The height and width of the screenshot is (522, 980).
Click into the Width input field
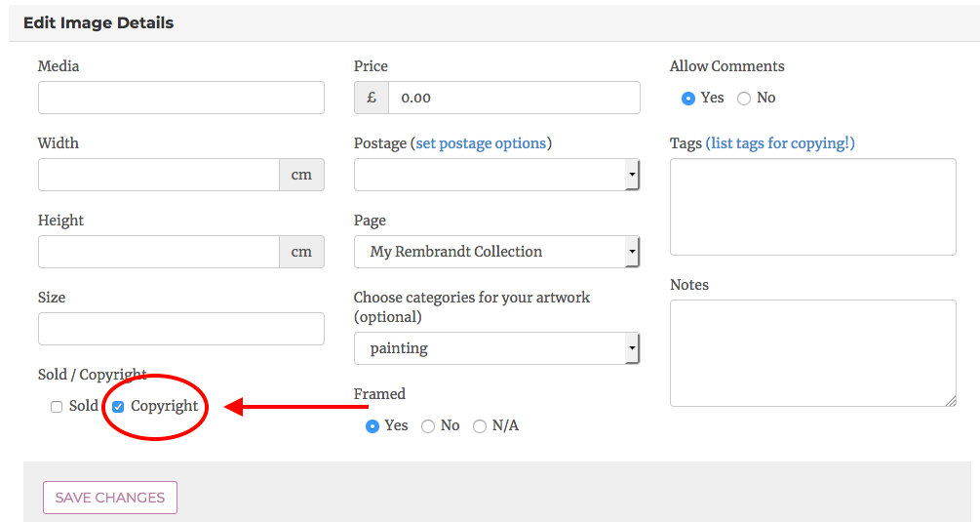pos(159,176)
